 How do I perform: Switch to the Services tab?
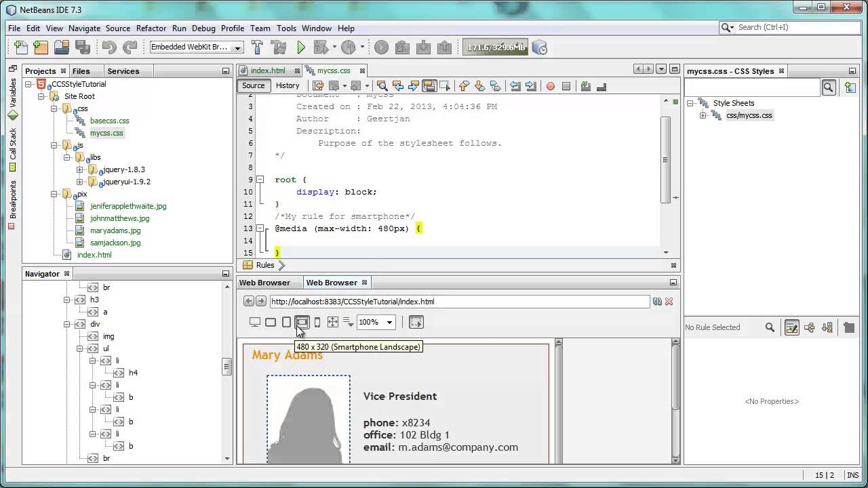(123, 71)
